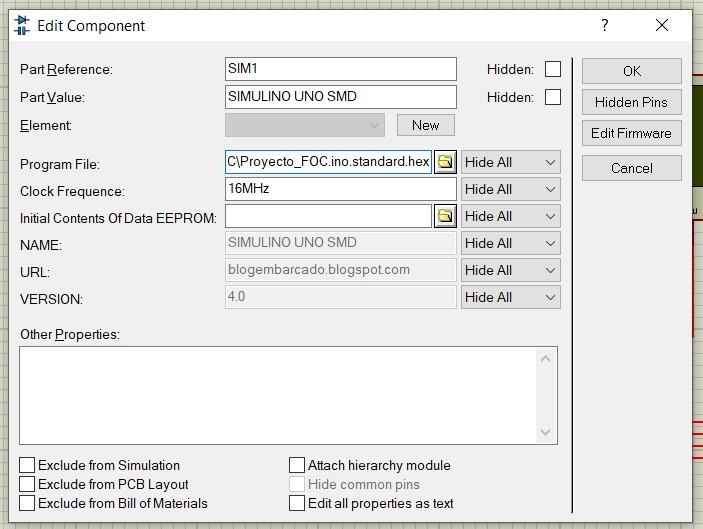The image size is (703, 529).
Task: Click the Initial Contents EEPROM field
Action: click(x=328, y=216)
